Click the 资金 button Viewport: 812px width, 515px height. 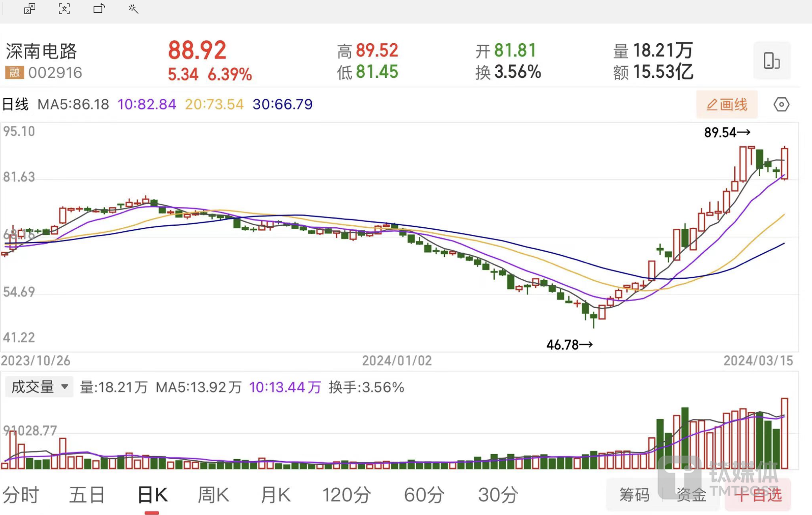coord(691,495)
